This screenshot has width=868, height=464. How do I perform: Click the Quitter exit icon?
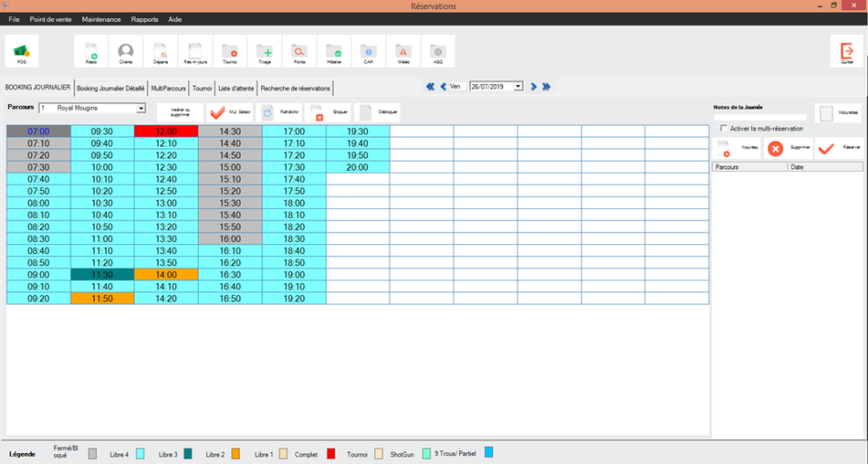coord(847,52)
